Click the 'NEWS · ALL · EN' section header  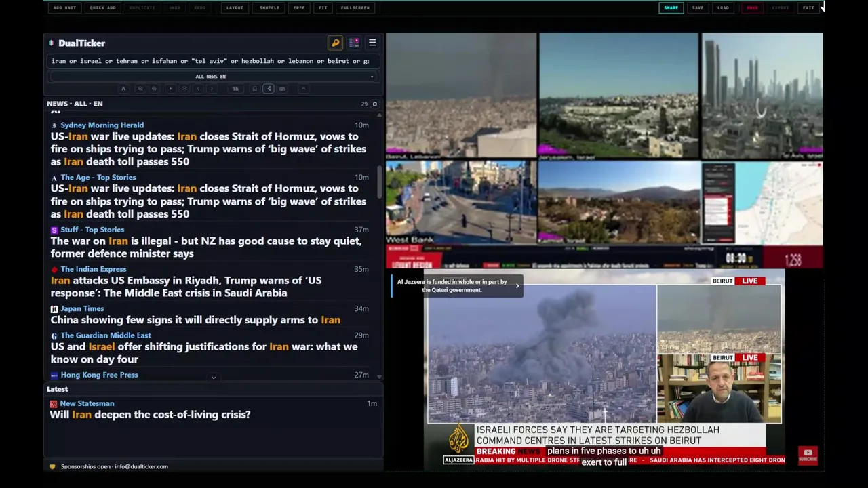coord(75,104)
